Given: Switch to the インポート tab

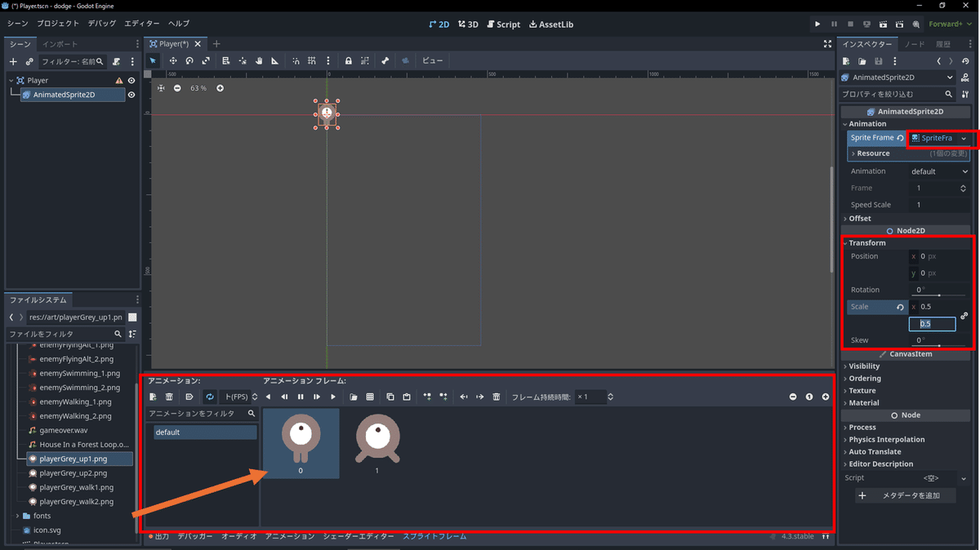Looking at the screenshot, I should click(x=60, y=44).
